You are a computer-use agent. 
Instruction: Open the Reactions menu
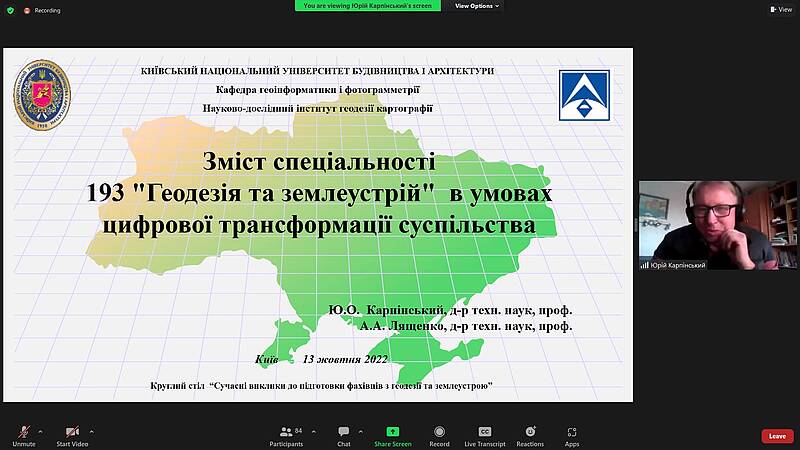click(530, 436)
